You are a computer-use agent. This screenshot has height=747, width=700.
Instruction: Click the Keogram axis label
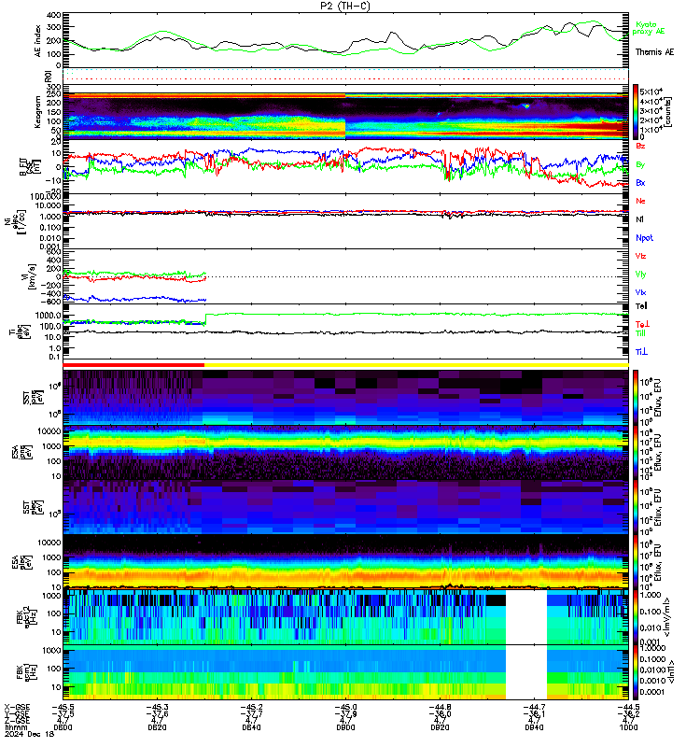37,112
